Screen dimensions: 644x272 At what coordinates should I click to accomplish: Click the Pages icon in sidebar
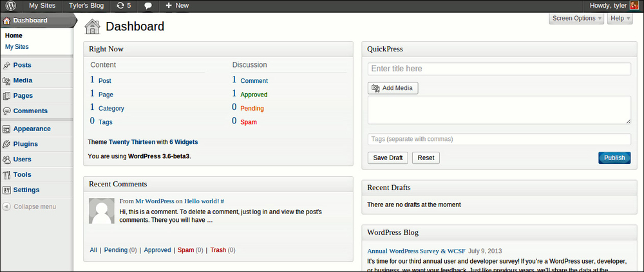(6, 96)
